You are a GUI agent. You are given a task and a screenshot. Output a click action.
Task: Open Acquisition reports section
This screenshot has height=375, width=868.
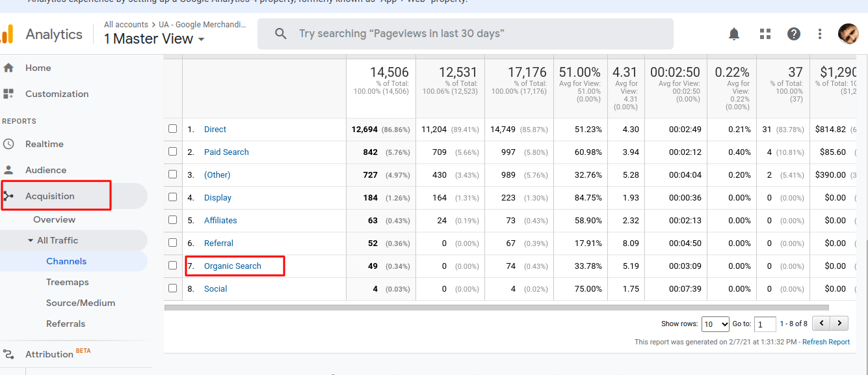pos(50,196)
